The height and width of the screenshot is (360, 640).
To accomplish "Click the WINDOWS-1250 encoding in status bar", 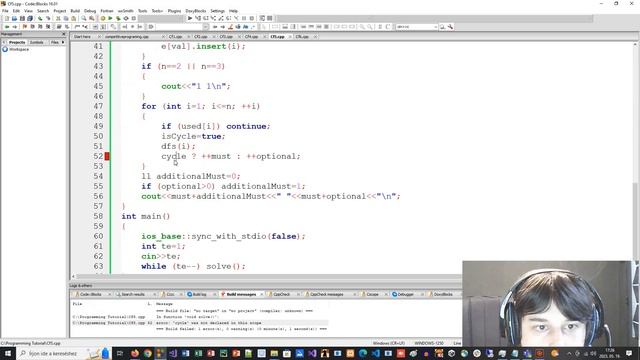I will click(429, 343).
